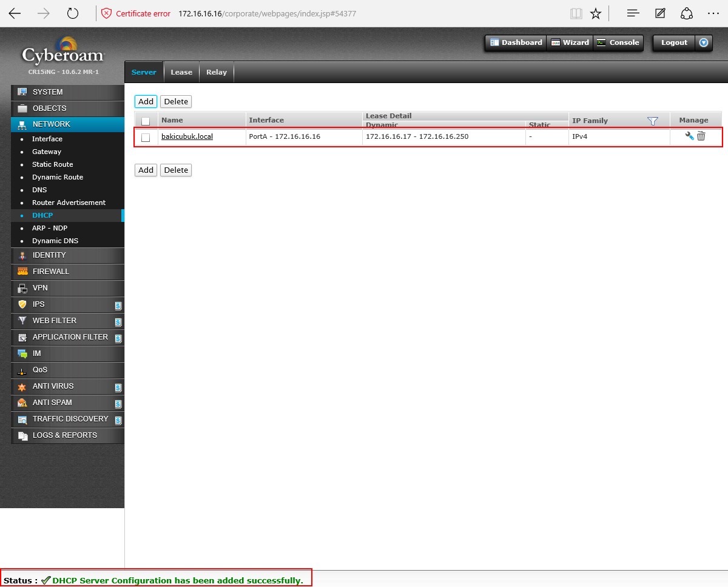This screenshot has width=728, height=587.
Task: Click the IP Family filter funnel icon
Action: coord(653,121)
